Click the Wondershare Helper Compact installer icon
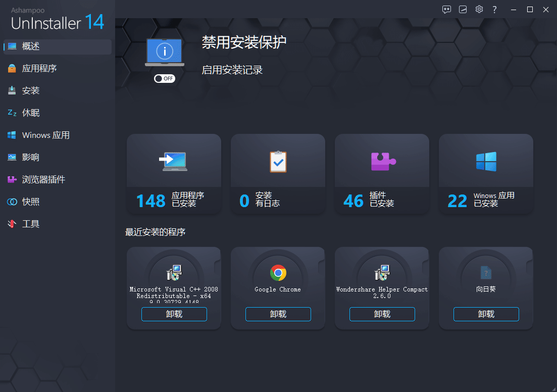Image resolution: width=557 pixels, height=392 pixels. click(x=382, y=273)
